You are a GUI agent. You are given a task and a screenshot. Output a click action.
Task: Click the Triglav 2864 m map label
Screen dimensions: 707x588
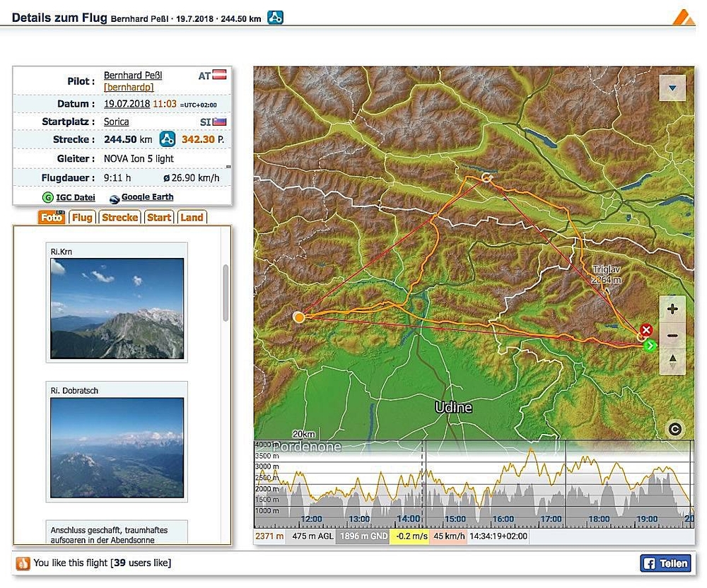coord(607,274)
